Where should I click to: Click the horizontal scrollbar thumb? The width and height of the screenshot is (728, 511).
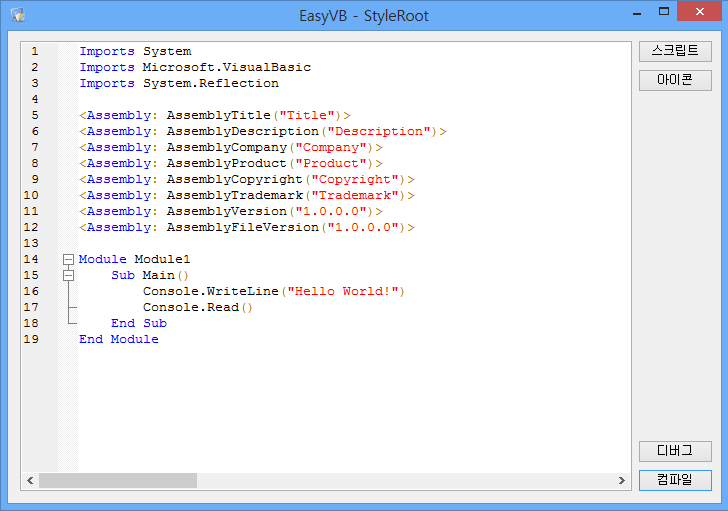tap(117, 481)
